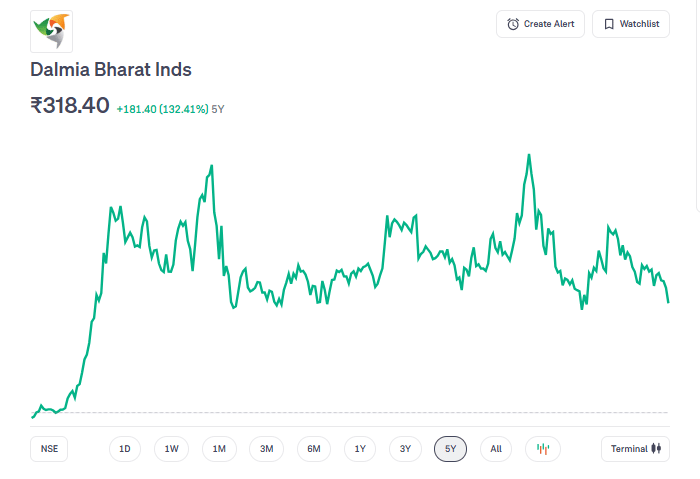
Task: Switch chart to candlestick view
Action: coord(543,449)
